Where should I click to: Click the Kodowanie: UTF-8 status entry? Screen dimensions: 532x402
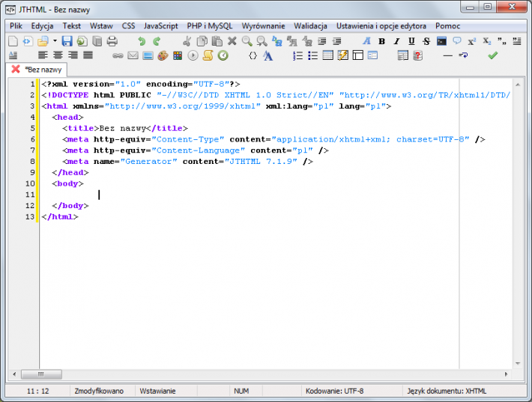(x=334, y=391)
